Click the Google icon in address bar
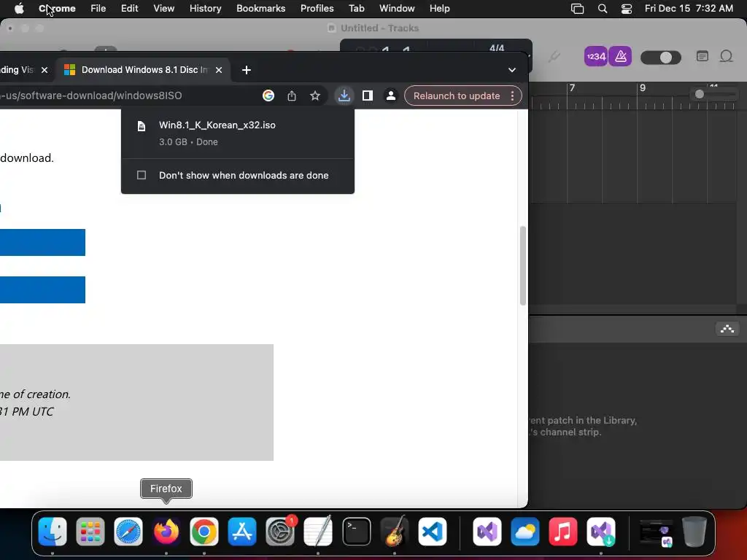Screen dimensions: 747x560 point(268,96)
